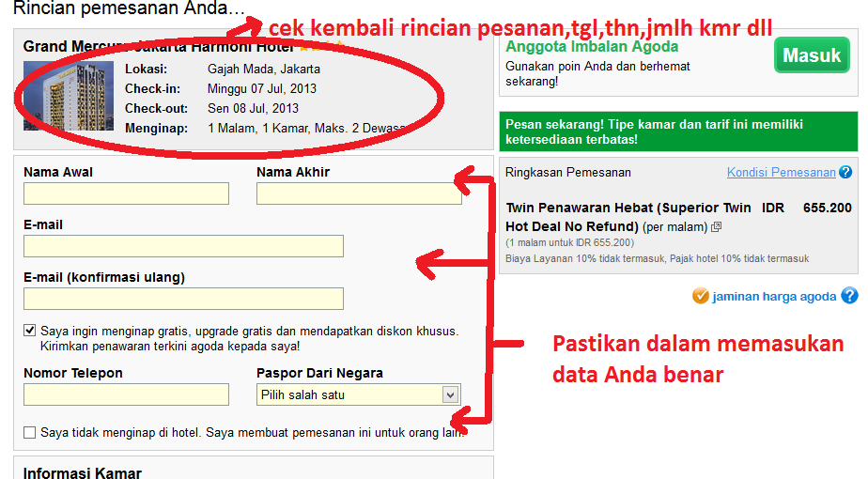Click the Informasi Kamar section heading

(83, 472)
